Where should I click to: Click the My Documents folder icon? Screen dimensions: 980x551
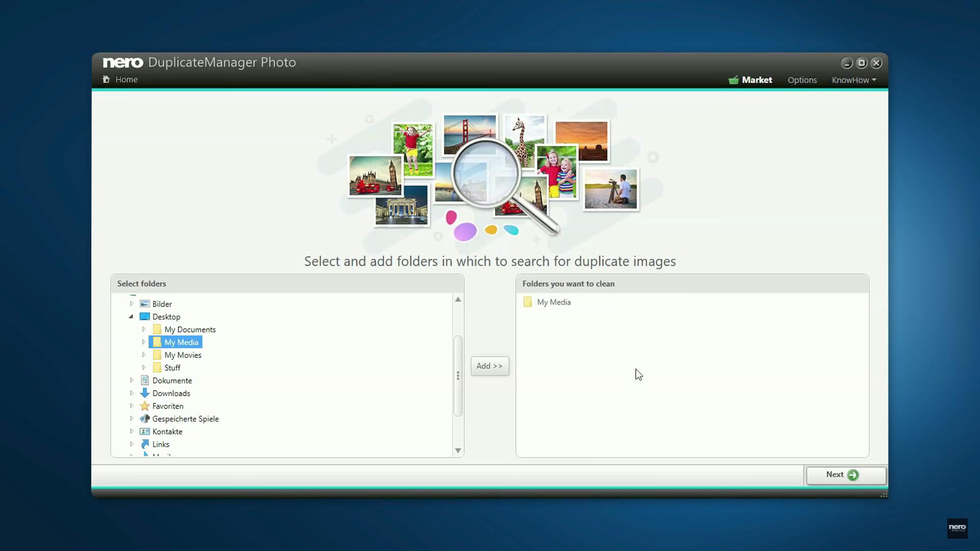tap(157, 329)
